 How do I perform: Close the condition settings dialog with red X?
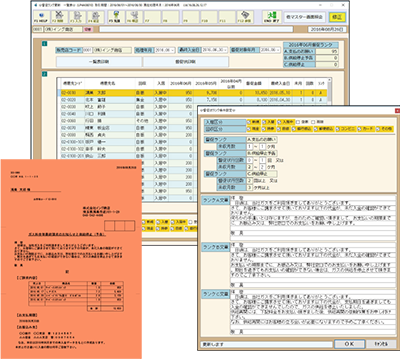pyautogui.click(x=397, y=110)
